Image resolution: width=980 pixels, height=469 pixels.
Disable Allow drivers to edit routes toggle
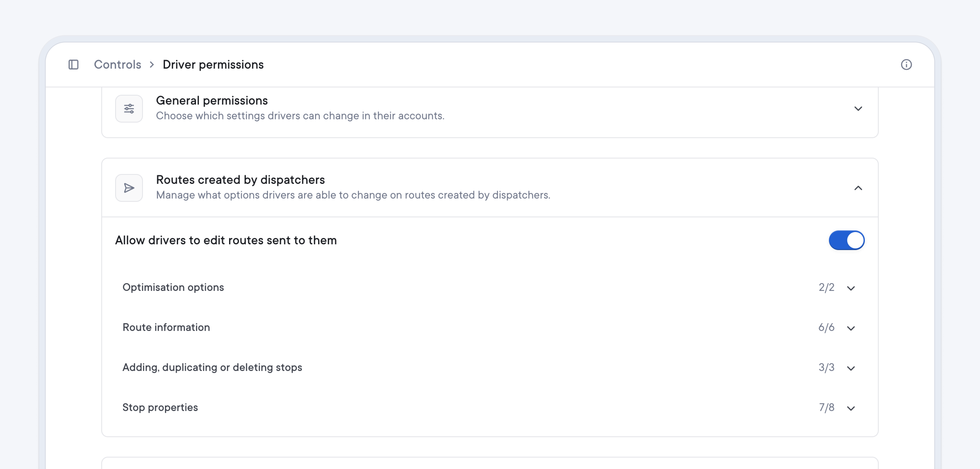(846, 240)
